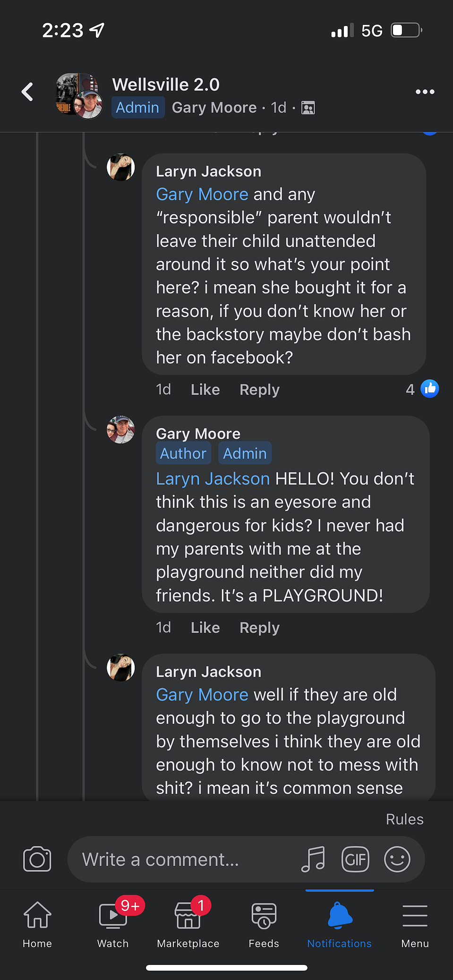Open the emoji smiley picker
The height and width of the screenshot is (980, 453).
[x=397, y=859]
